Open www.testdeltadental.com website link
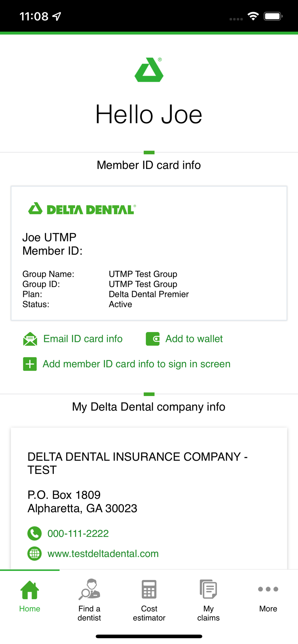This screenshot has width=298, height=644. [103, 554]
